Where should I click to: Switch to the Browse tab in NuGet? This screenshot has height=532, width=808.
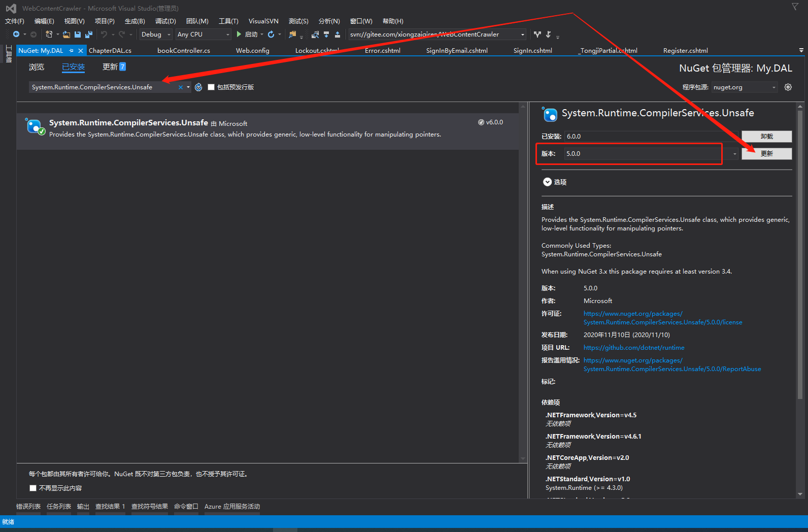tap(37, 67)
